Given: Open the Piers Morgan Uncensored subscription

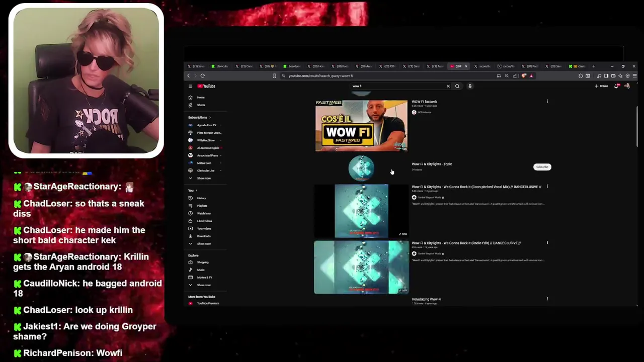Looking at the screenshot, I should click(206, 133).
